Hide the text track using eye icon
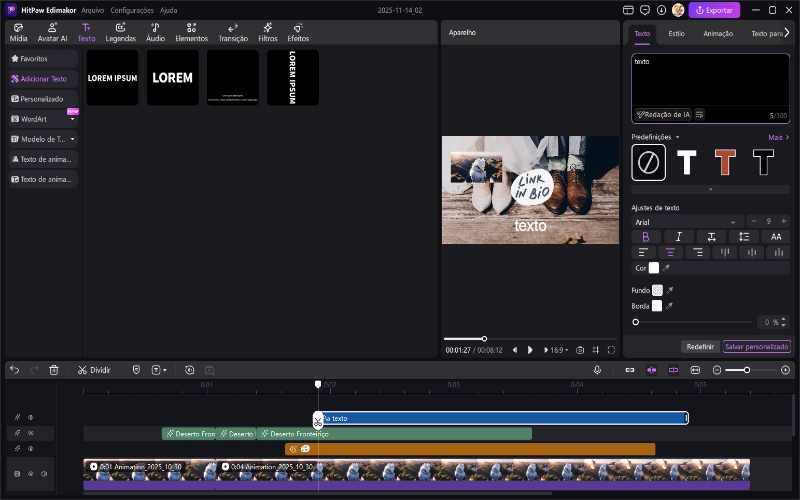Viewport: 800px width, 500px height. pos(31,418)
